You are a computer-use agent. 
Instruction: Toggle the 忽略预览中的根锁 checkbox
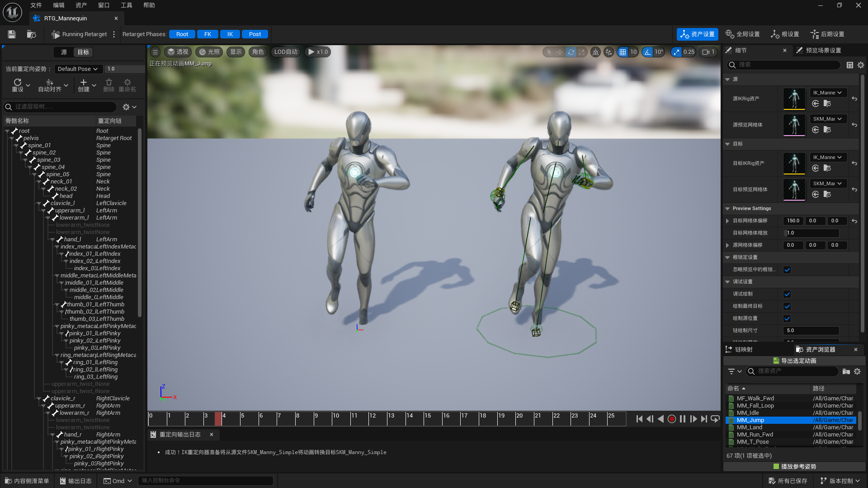pyautogui.click(x=787, y=270)
